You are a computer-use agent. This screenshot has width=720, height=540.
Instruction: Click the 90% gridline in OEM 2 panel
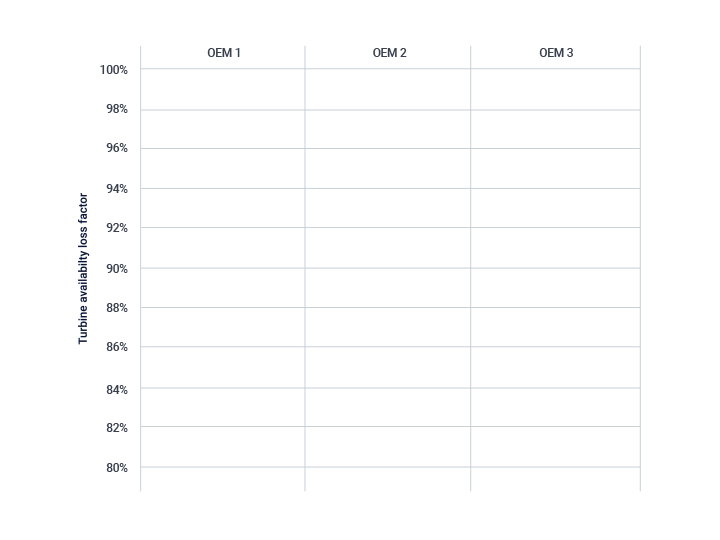(388, 268)
